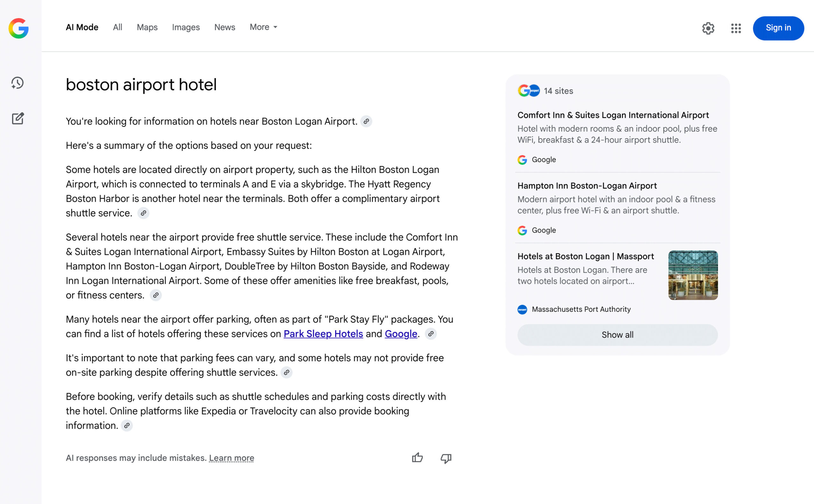
Task: Open Hotels at Boston Logan | Massport result
Action: tap(586, 256)
